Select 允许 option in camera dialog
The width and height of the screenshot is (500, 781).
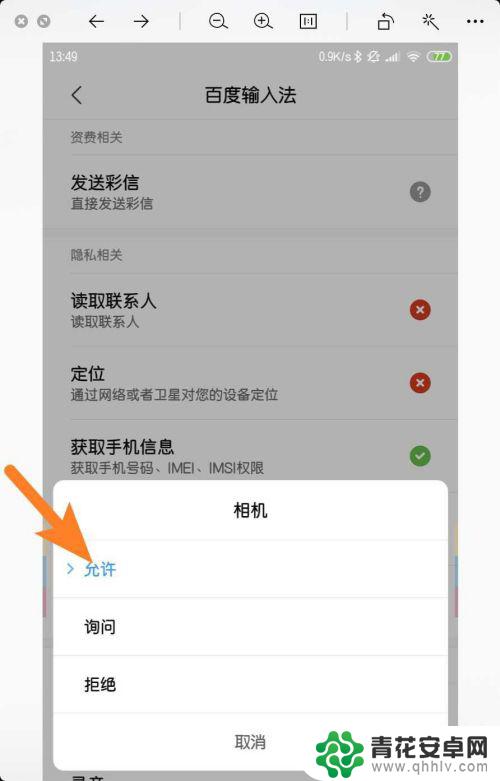250,569
